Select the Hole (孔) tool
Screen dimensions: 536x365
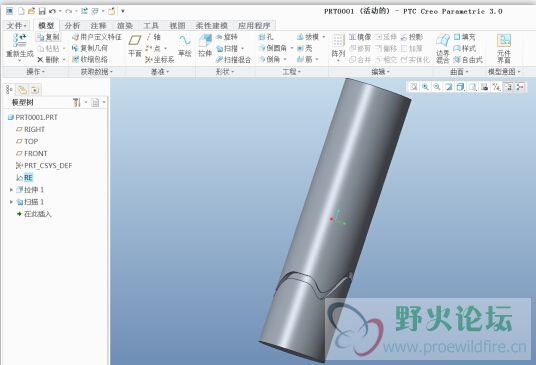(266, 37)
